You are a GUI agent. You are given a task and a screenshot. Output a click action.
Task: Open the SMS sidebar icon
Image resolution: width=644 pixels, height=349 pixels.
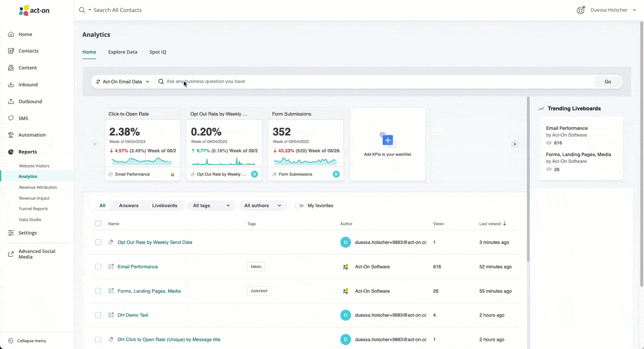coord(11,118)
